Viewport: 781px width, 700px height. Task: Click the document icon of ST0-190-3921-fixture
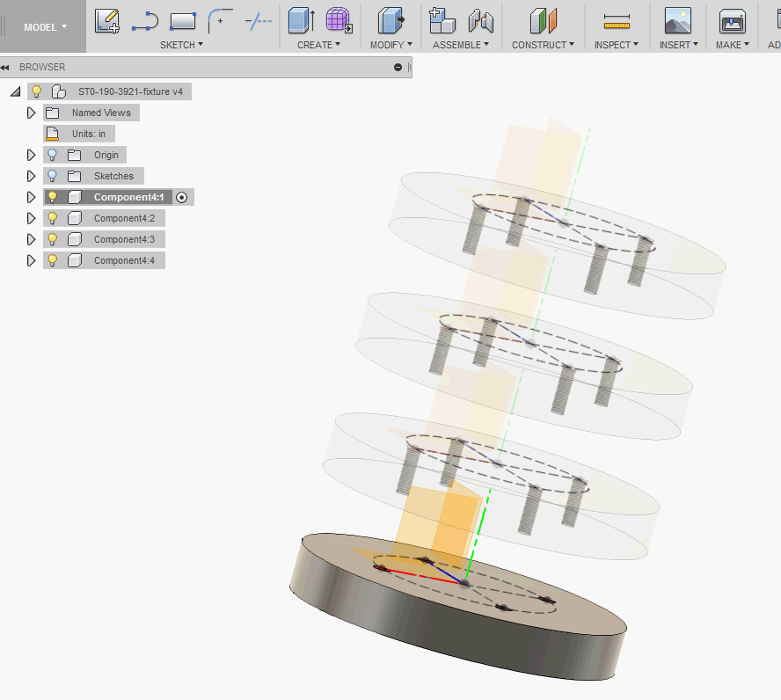[59, 91]
